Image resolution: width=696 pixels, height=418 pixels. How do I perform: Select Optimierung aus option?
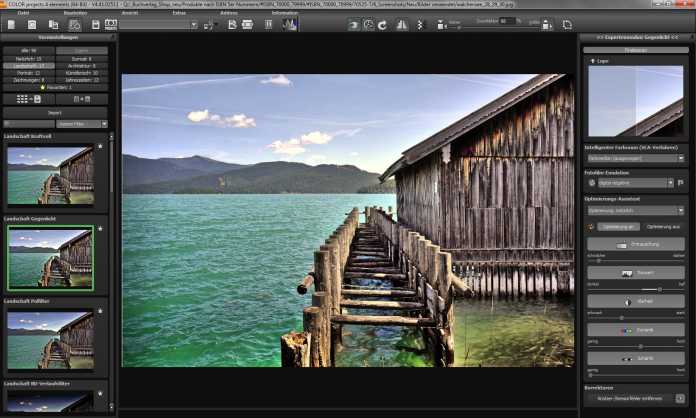click(661, 227)
